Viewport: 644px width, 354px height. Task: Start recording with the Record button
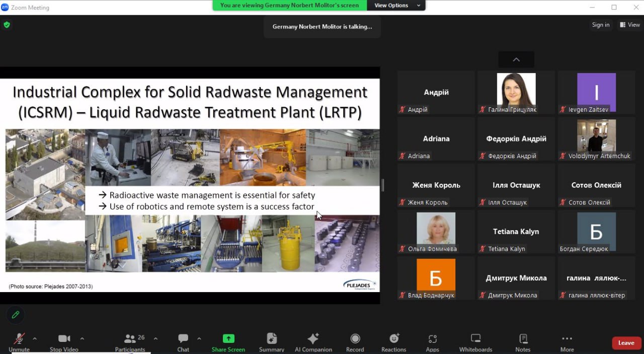[x=355, y=342]
